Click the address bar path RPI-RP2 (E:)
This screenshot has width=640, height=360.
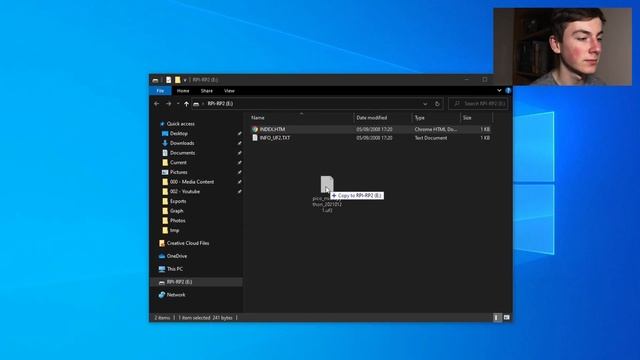pyautogui.click(x=220, y=104)
